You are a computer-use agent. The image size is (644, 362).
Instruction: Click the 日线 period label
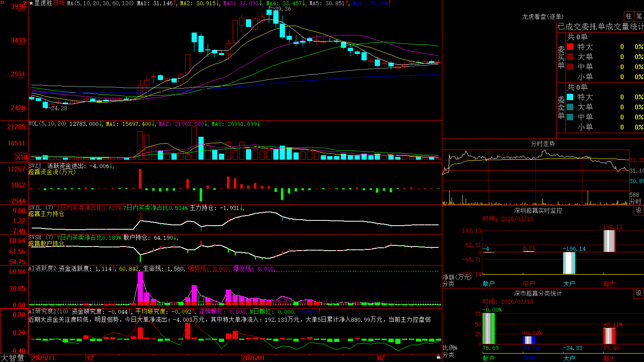pos(59,3)
